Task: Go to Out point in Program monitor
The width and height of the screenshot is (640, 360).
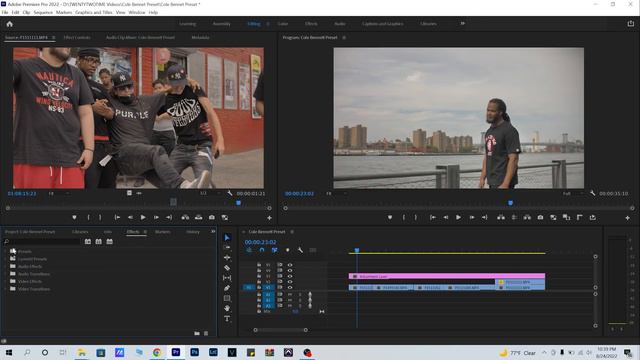Action: tap(485, 218)
